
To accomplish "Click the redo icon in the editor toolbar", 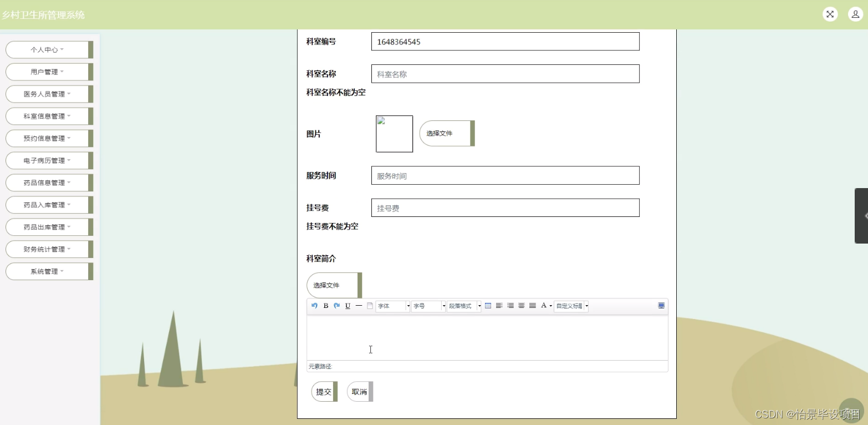I will click(336, 306).
